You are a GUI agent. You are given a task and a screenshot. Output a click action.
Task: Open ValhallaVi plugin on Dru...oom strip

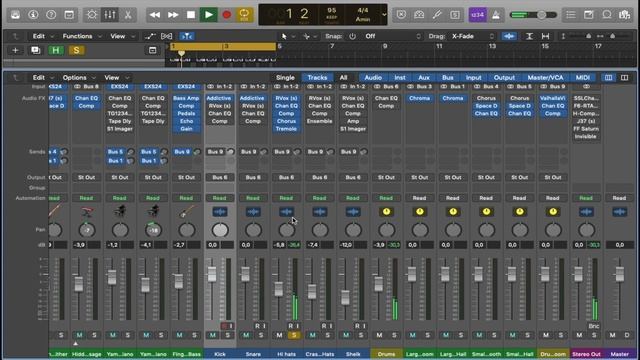[553, 98]
